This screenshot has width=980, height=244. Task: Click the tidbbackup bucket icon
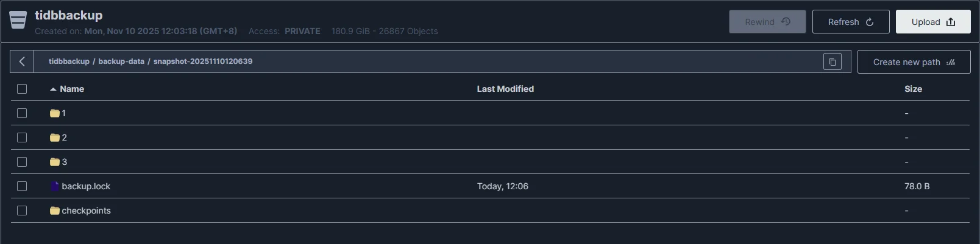click(x=18, y=20)
